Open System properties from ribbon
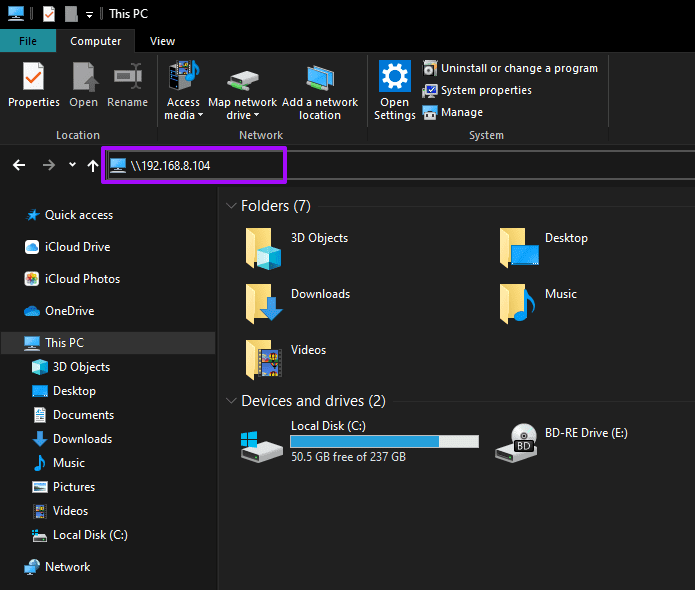The width and height of the screenshot is (695, 590). [x=477, y=90]
